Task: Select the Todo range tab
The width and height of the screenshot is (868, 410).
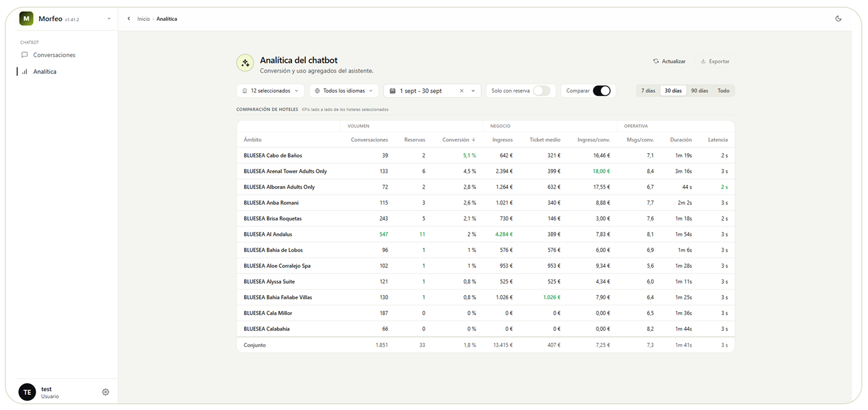Action: pos(723,91)
